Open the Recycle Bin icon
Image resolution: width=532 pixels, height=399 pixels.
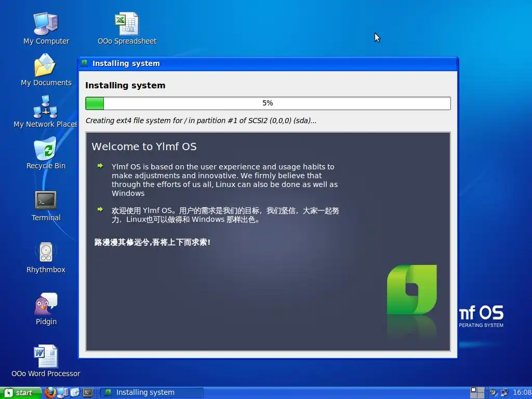point(46,153)
